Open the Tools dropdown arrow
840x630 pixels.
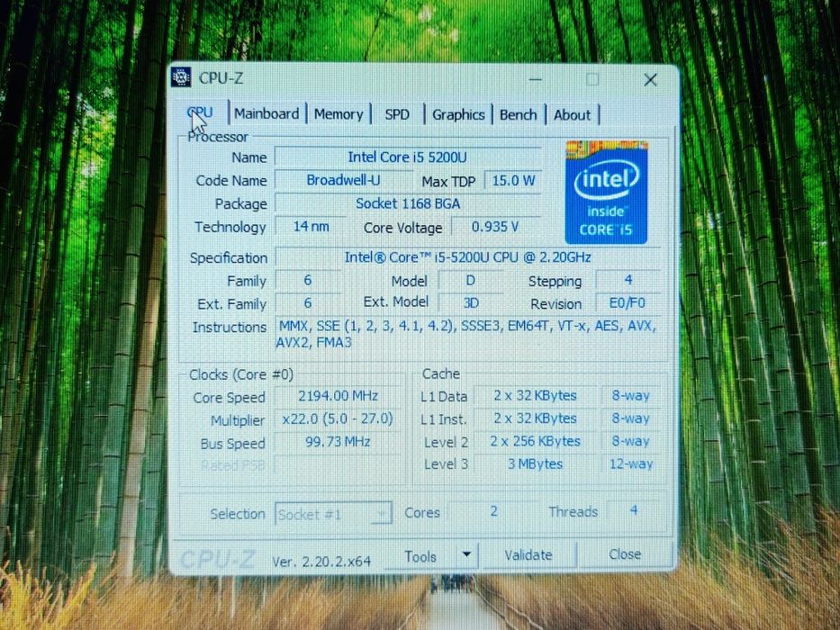click(466, 554)
